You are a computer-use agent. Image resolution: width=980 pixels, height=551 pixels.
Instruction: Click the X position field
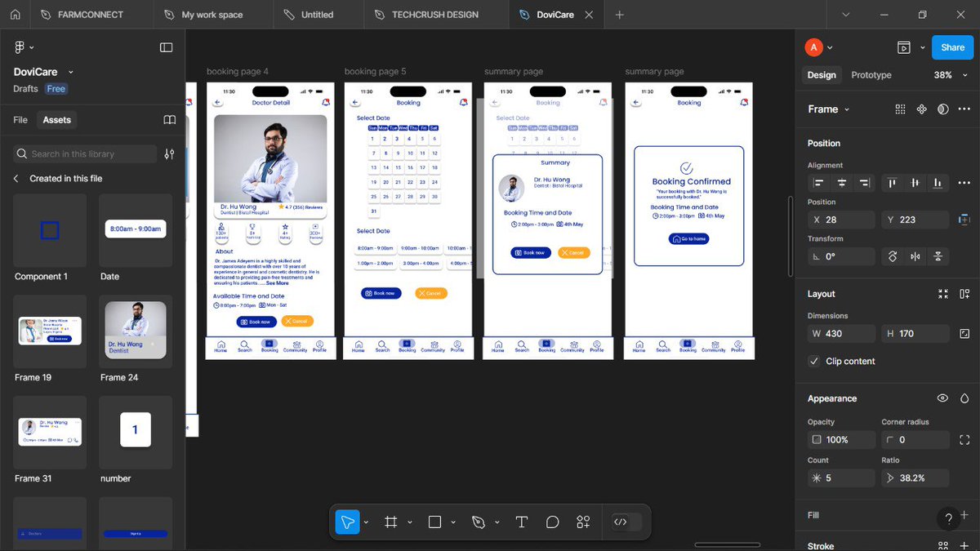point(841,220)
